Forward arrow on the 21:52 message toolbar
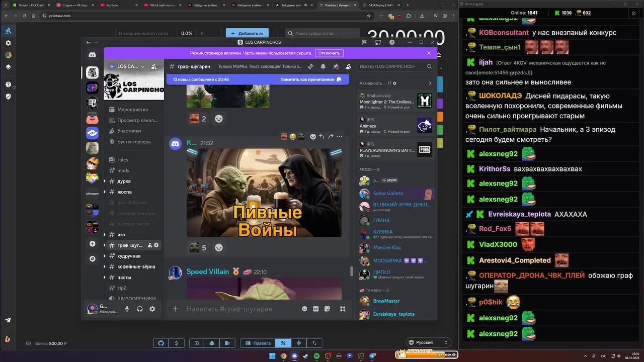The width and height of the screenshot is (644, 362). (331, 136)
